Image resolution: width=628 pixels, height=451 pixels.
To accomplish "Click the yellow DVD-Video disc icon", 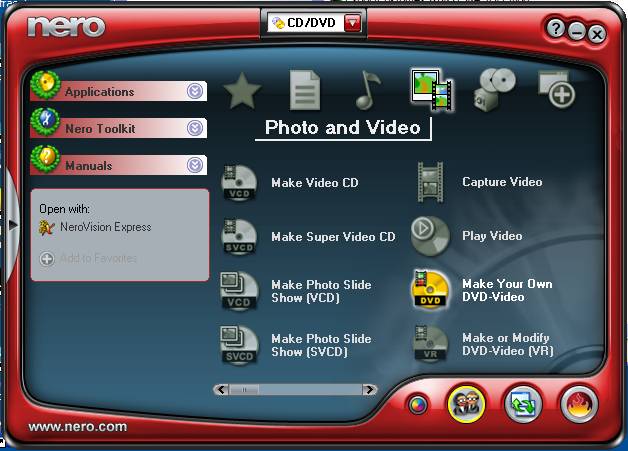I will click(x=430, y=290).
